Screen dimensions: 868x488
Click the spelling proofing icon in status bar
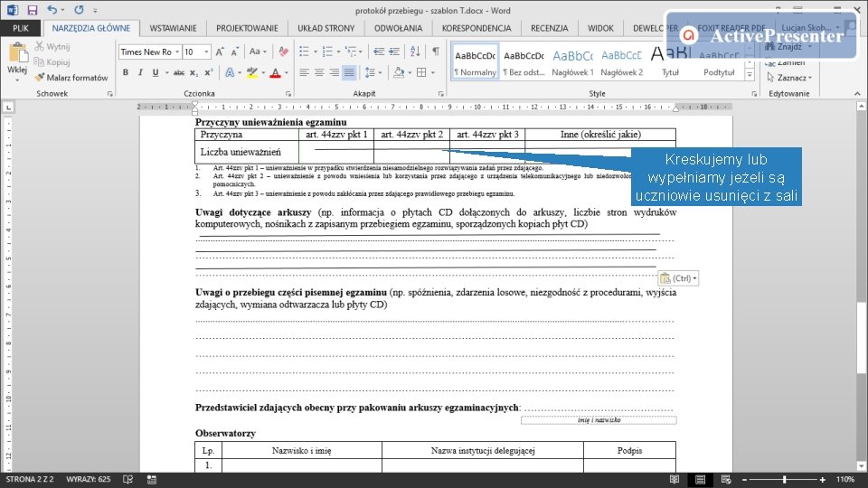(127, 479)
